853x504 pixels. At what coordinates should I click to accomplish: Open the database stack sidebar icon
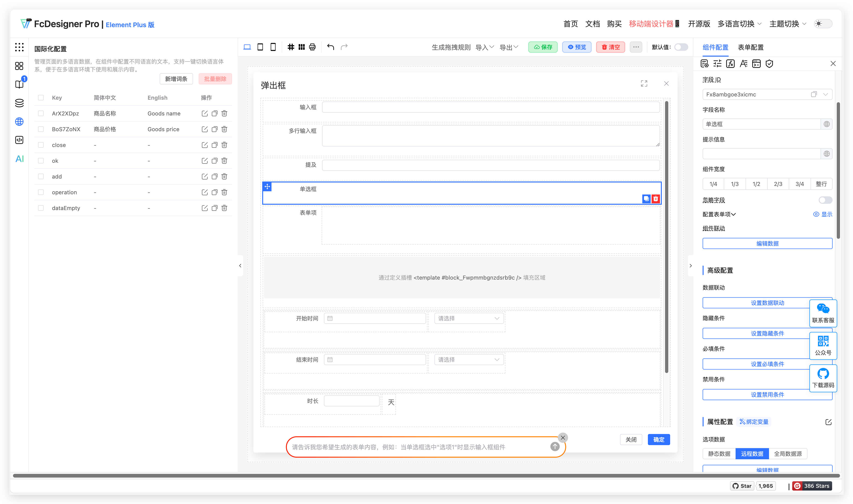pos(19,103)
